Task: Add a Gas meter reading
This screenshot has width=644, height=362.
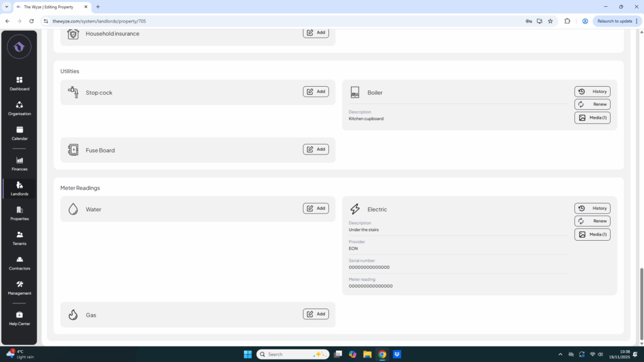Action: 316,314
